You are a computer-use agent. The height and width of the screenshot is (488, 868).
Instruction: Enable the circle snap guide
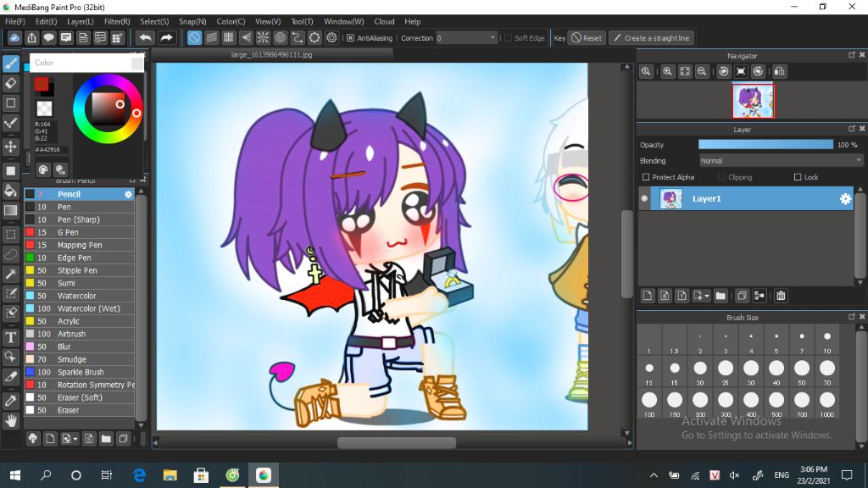(x=280, y=37)
